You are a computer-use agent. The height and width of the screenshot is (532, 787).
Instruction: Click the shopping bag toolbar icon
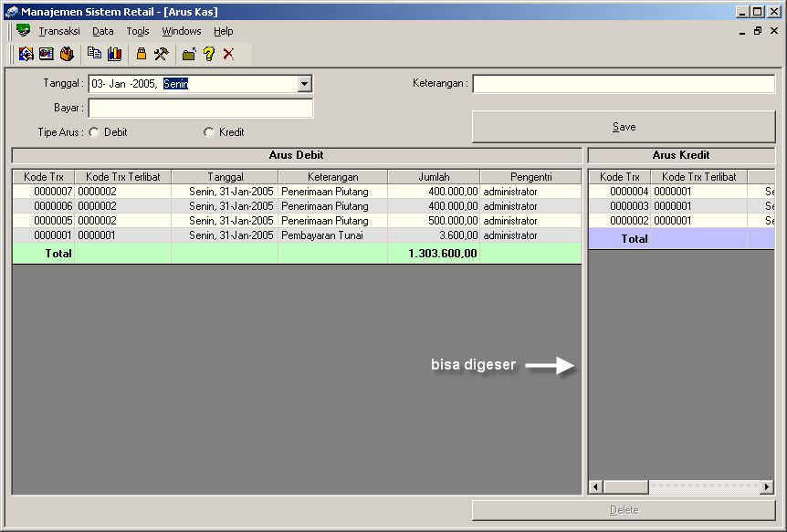coord(67,54)
